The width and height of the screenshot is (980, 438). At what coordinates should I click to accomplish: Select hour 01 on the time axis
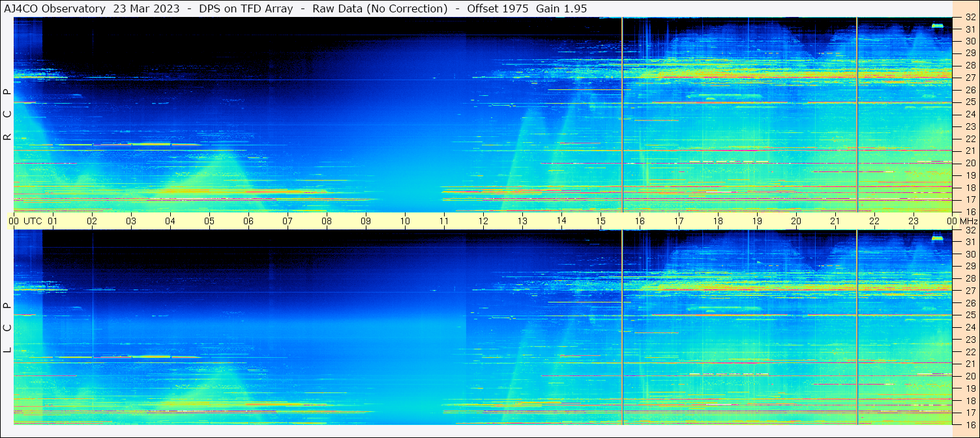pyautogui.click(x=53, y=221)
